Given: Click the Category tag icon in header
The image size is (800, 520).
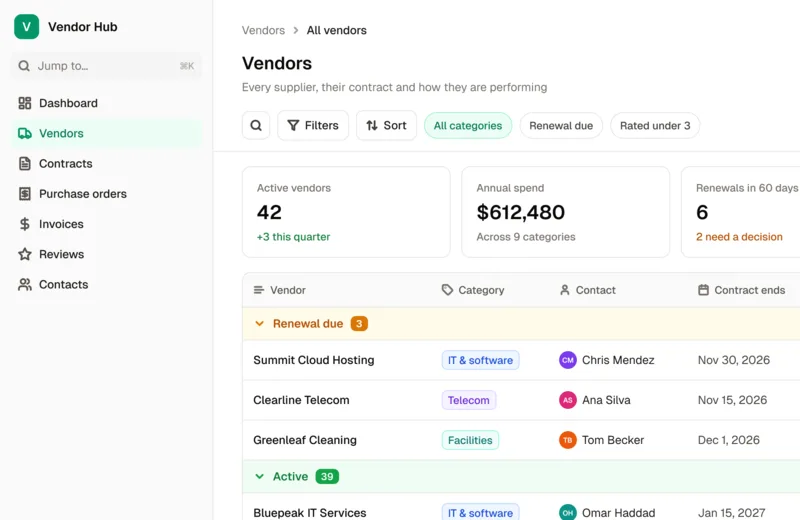Looking at the screenshot, I should click(x=447, y=290).
